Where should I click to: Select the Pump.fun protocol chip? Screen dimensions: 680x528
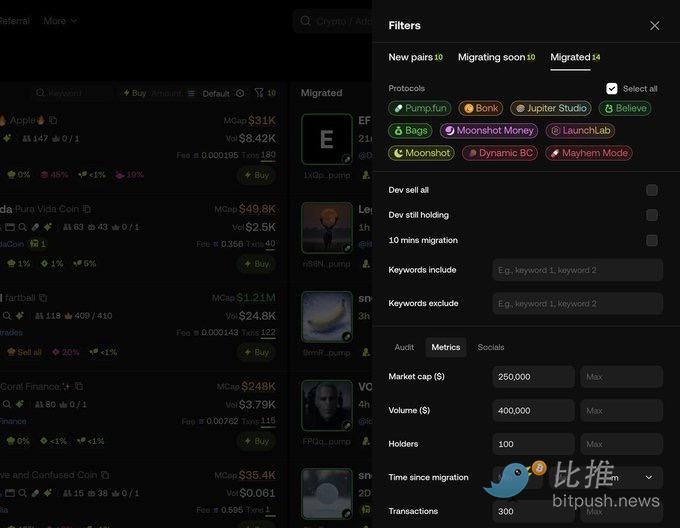pos(419,108)
